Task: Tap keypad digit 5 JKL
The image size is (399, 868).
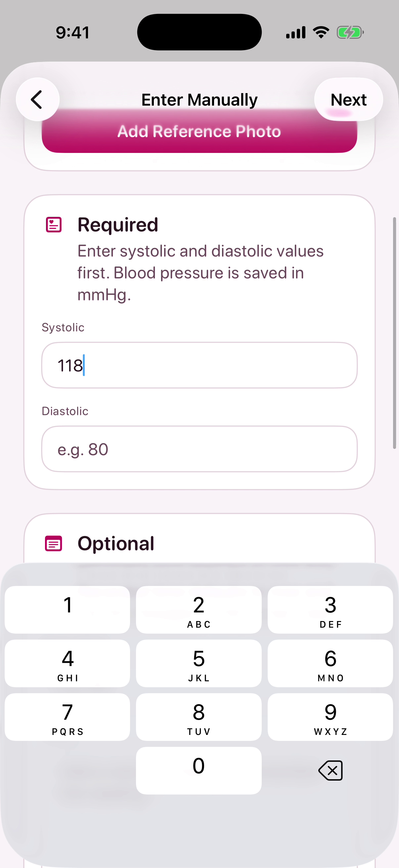Action: 199,663
